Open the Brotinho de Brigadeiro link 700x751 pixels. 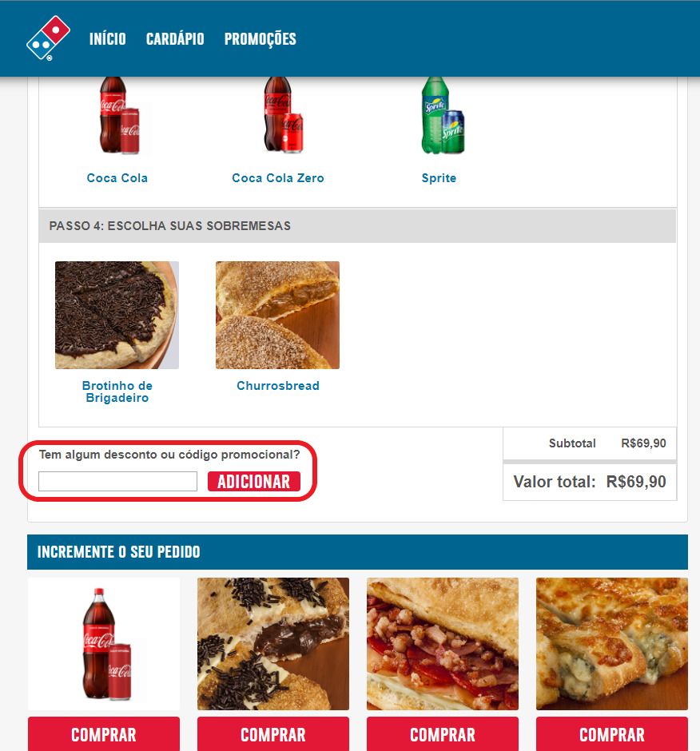pyautogui.click(x=117, y=391)
